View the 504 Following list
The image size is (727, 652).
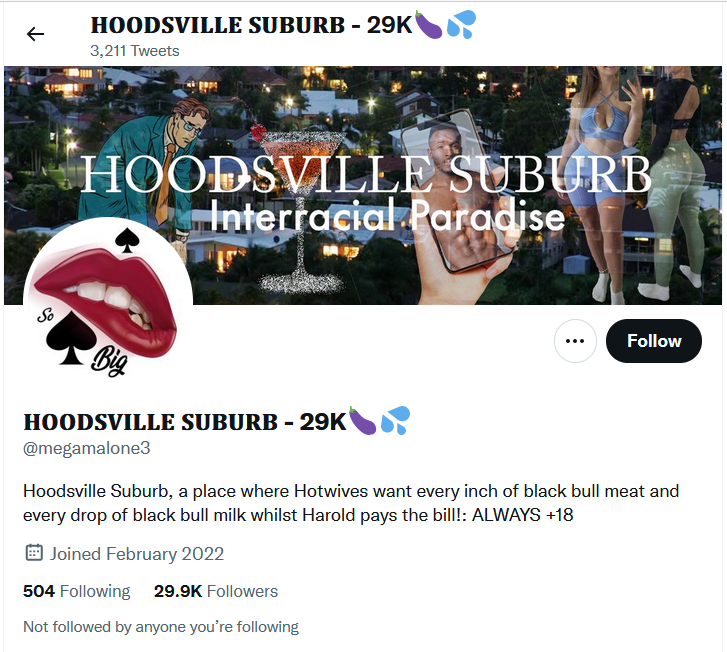[x=77, y=591]
